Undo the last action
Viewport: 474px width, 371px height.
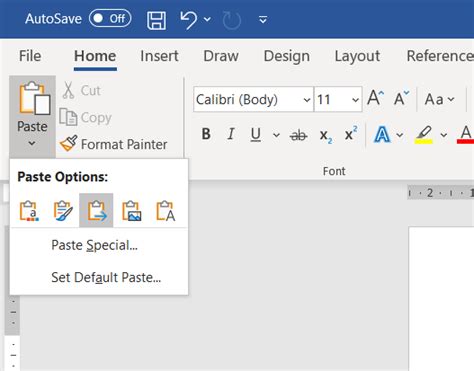189,20
